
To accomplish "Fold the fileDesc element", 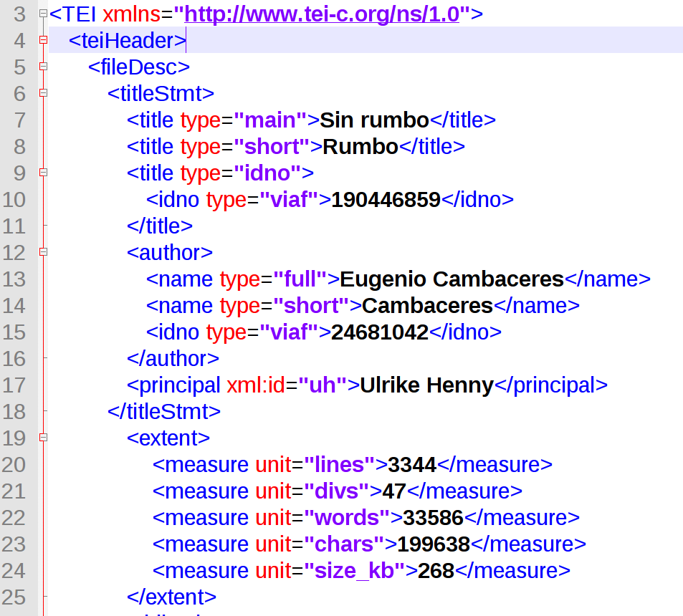I will (x=44, y=67).
